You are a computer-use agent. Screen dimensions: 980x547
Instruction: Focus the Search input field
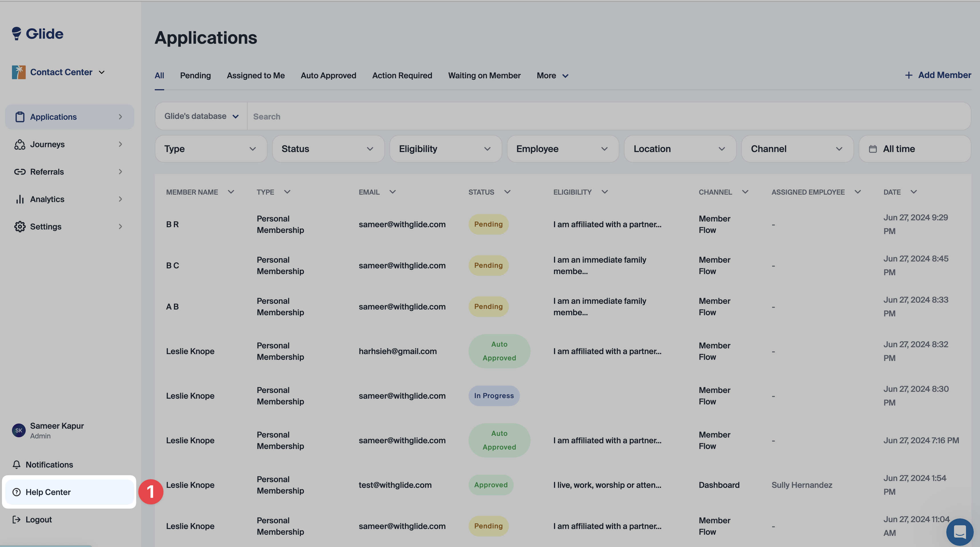[x=609, y=117]
